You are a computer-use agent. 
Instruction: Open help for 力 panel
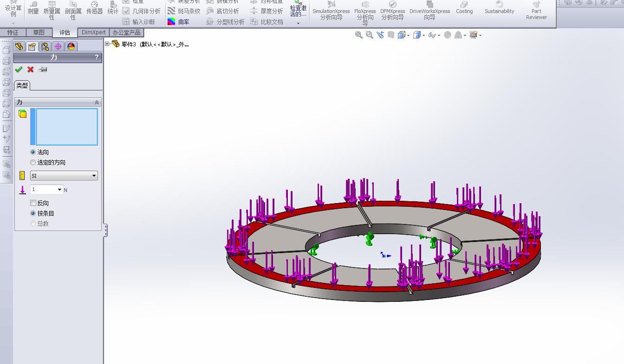click(97, 57)
